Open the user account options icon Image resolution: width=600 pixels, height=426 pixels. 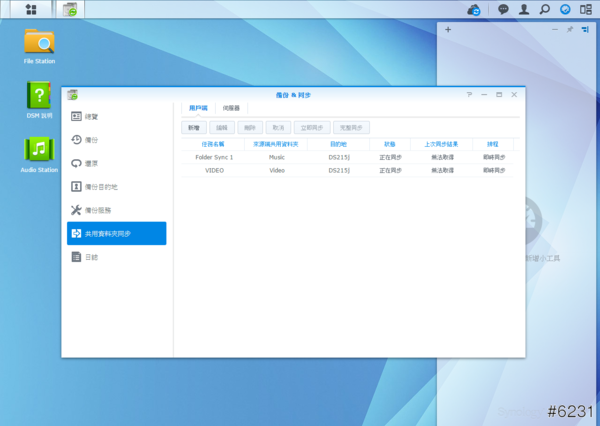(x=523, y=9)
